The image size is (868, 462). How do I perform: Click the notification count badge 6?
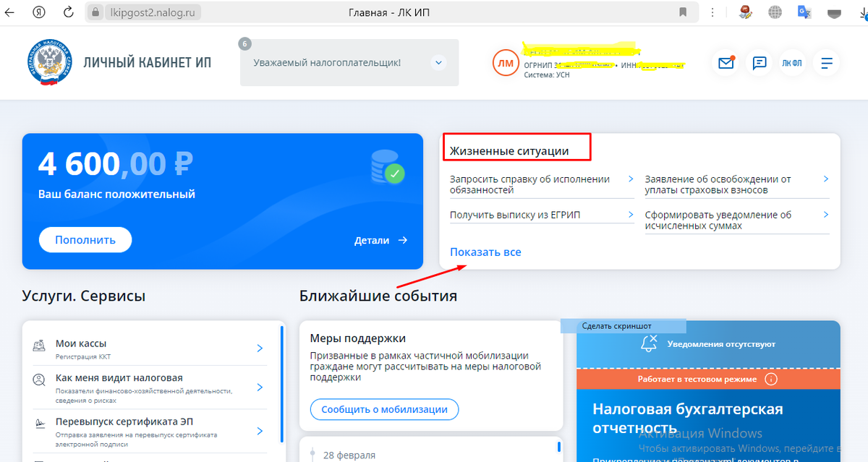coord(244,44)
